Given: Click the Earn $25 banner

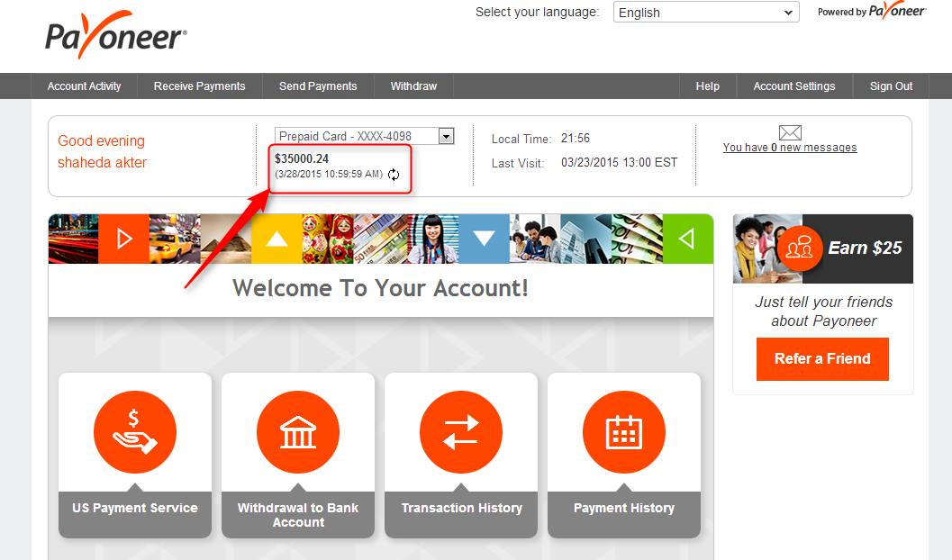Looking at the screenshot, I should coord(822,248).
